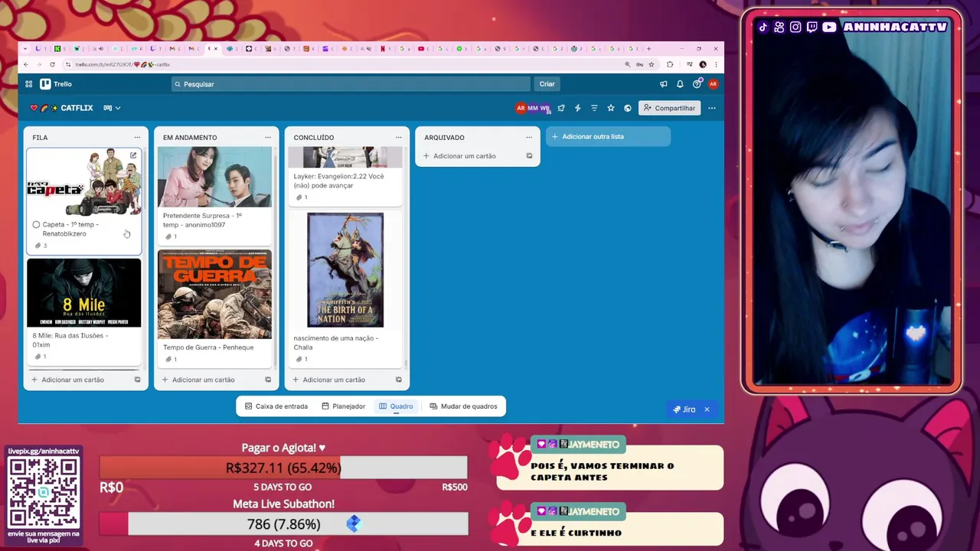
Task: Add a card in the EM ANDAMENTO list
Action: (203, 380)
